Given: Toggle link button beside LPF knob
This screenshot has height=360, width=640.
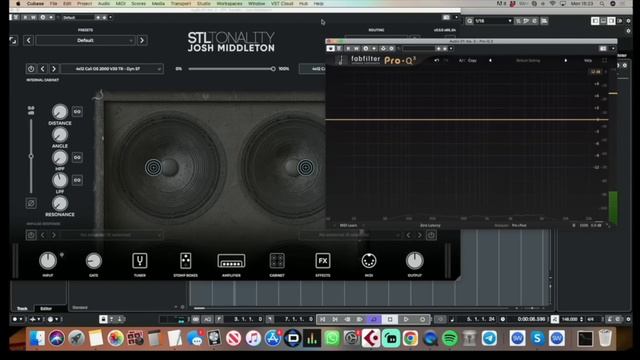Looking at the screenshot, I should click(x=77, y=180).
